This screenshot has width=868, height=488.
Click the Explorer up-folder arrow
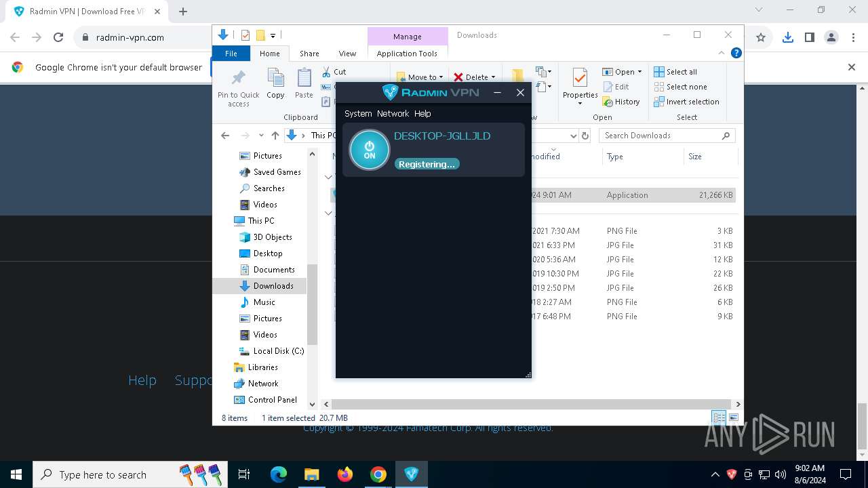pos(275,136)
